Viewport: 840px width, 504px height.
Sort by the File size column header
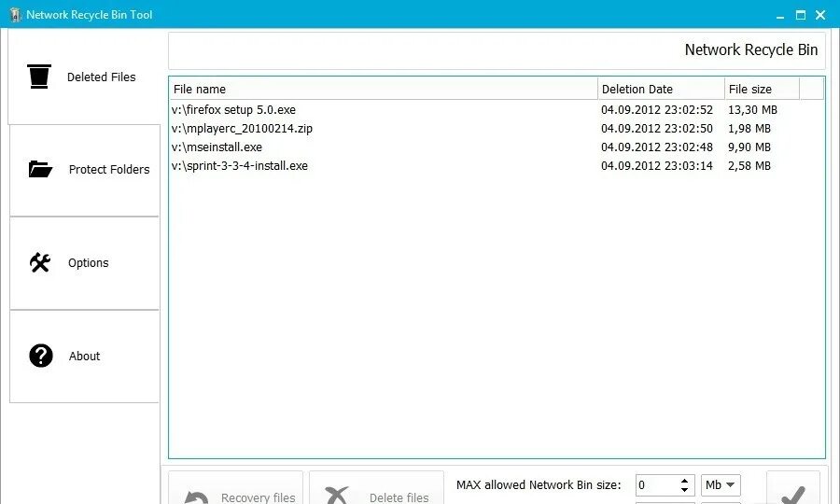[763, 89]
